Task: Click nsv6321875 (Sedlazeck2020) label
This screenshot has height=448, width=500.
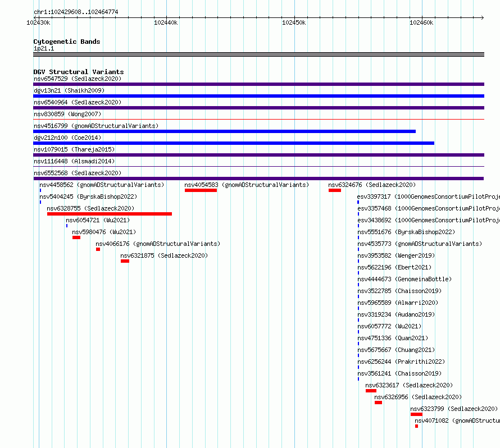Action: tap(164, 255)
